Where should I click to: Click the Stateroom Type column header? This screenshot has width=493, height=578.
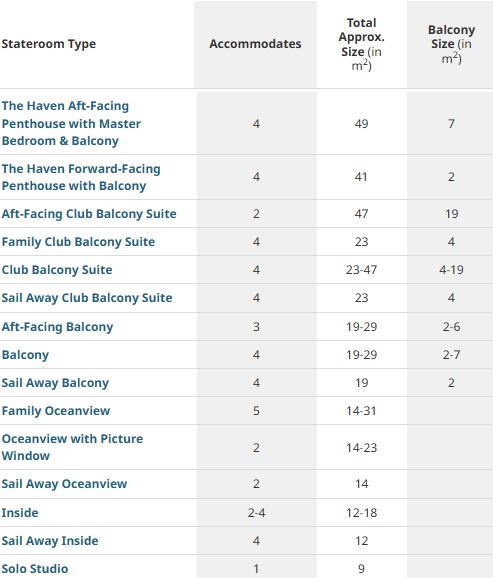point(49,44)
